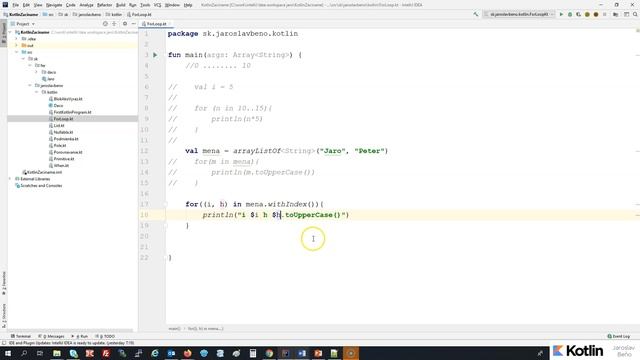
Task: Click the jaroslavbeno breadcrumb in navigation bar
Action: point(87,14)
